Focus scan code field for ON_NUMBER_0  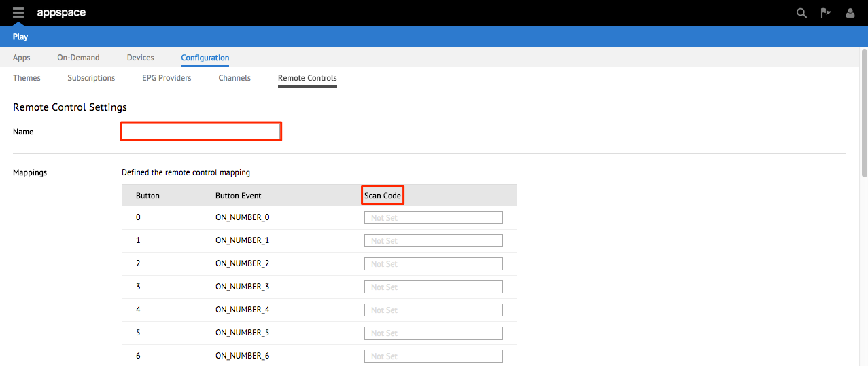click(x=434, y=217)
